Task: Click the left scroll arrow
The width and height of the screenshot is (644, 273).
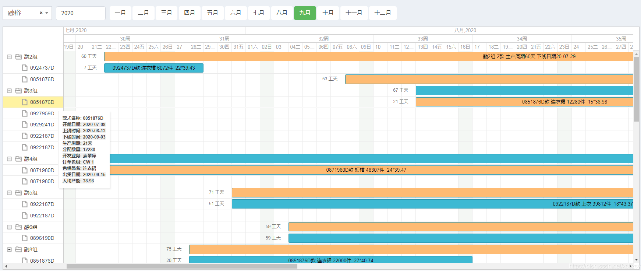Action: pyautogui.click(x=6, y=266)
